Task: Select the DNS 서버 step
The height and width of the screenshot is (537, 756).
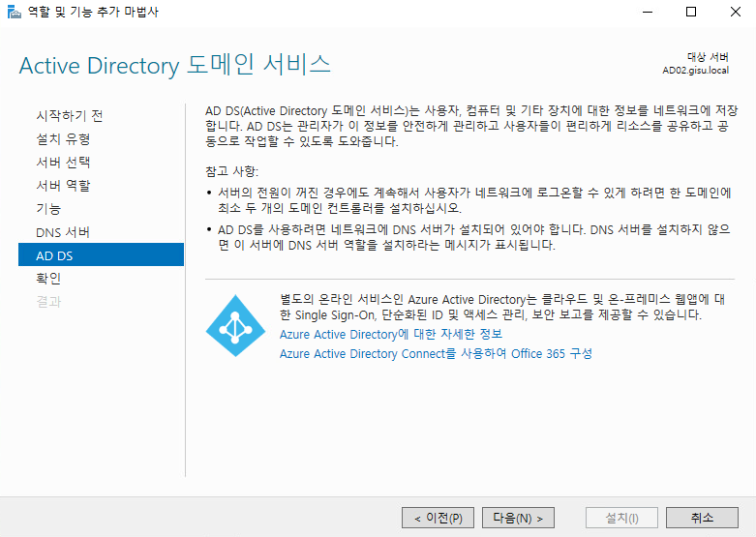Action: pyautogui.click(x=63, y=232)
